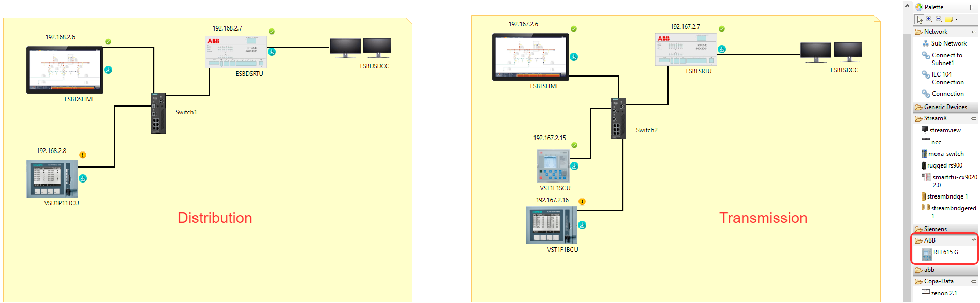Click warning badge above VST1F1BCU
This screenshot has width=980, height=303.
pyautogui.click(x=582, y=202)
